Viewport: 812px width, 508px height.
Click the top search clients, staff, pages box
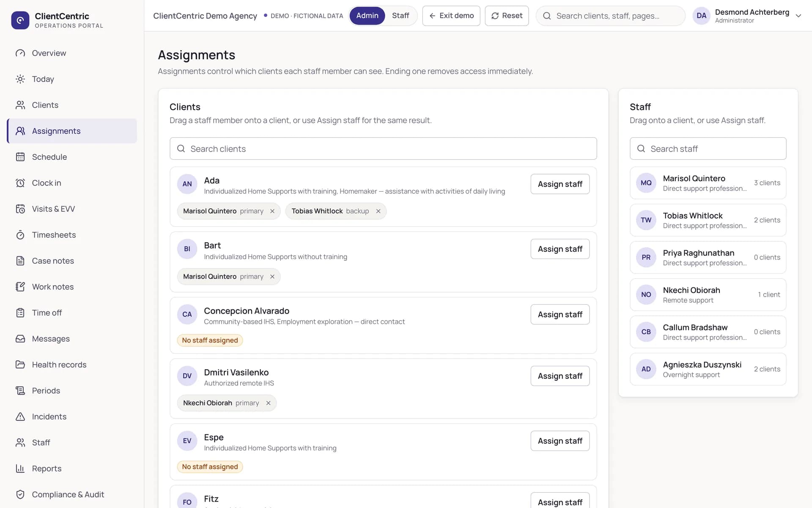point(610,16)
